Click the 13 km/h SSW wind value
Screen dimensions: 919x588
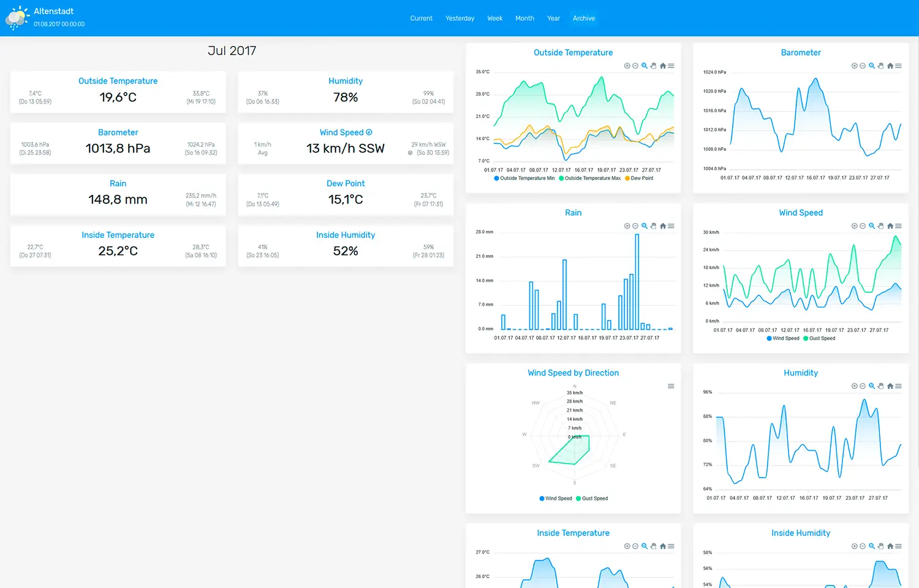point(346,148)
